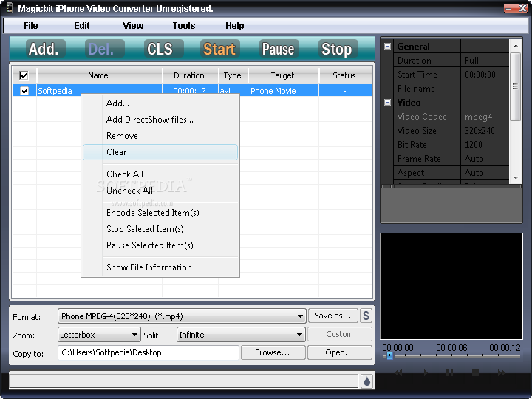The width and height of the screenshot is (532, 399).
Task: Click the Status column header
Action: (x=345, y=75)
